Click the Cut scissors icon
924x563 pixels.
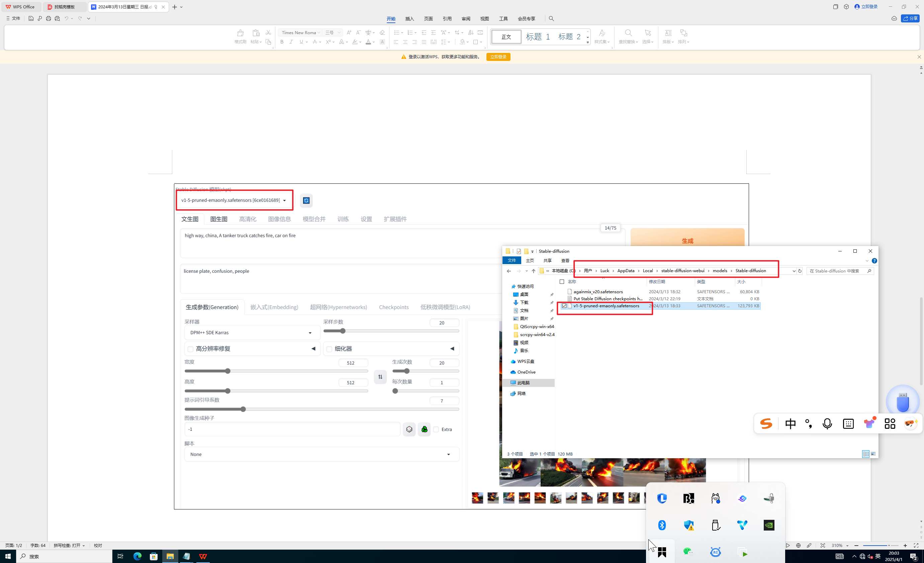pos(268,32)
